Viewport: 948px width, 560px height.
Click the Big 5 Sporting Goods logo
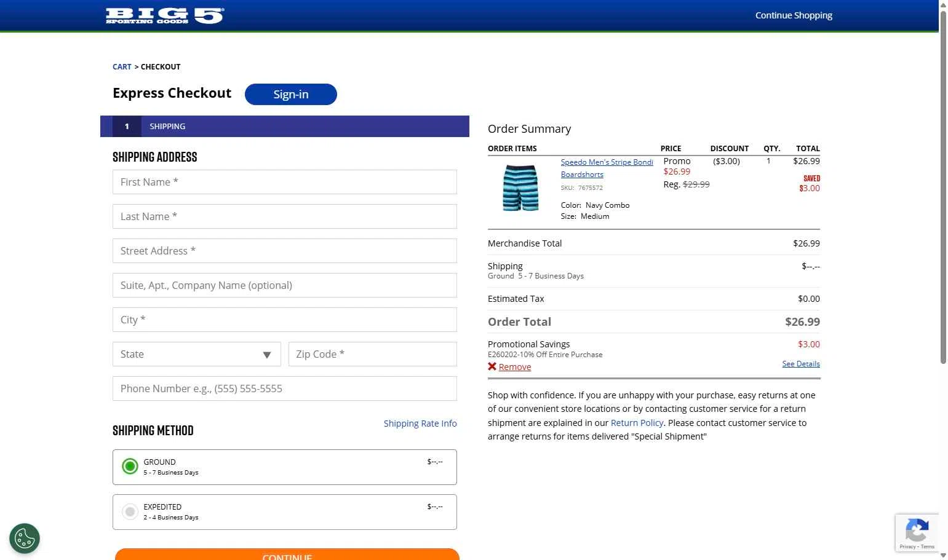point(165,16)
